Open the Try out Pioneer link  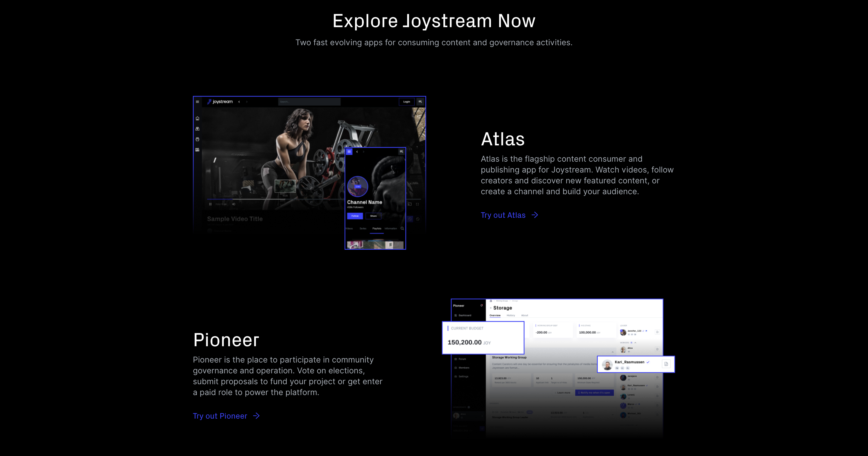click(x=226, y=416)
